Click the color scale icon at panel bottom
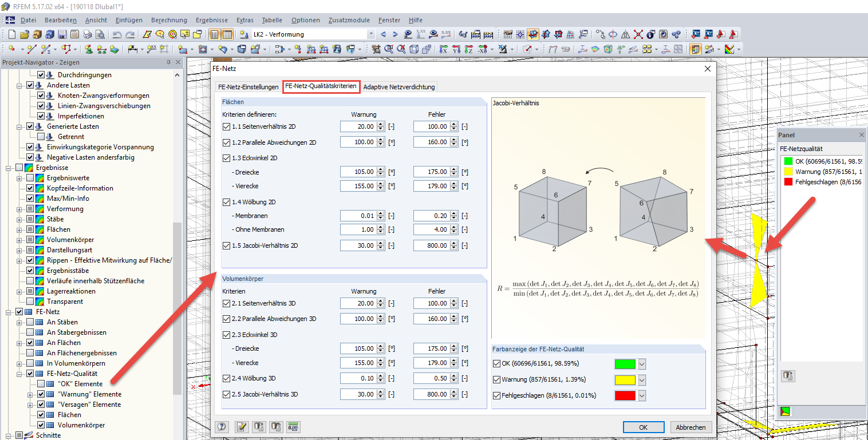Screen dimensions: 868x440 tap(785, 411)
